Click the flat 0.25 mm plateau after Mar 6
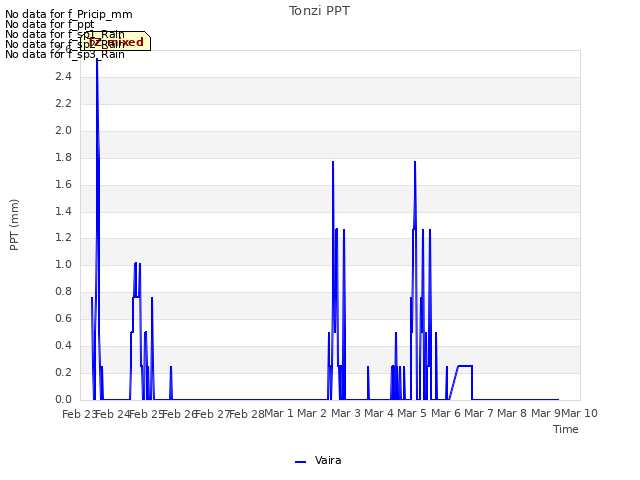 465,366
